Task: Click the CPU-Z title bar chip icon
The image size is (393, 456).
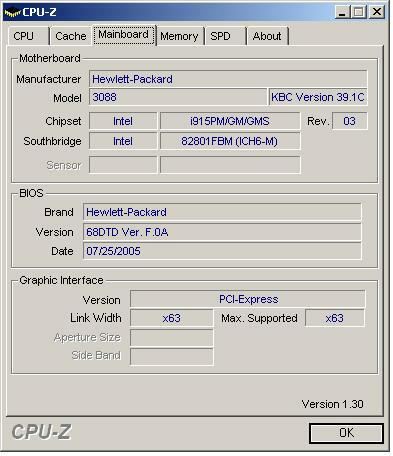Action: (x=12, y=12)
